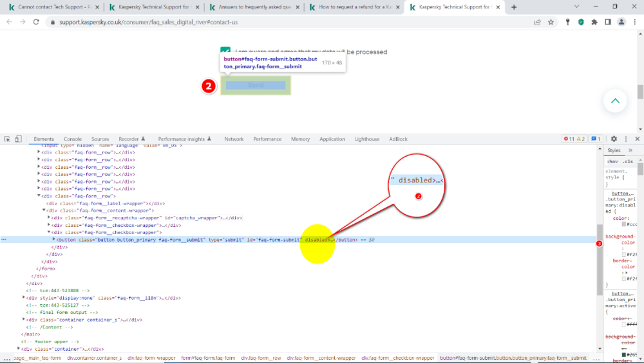Open the Memory tab
644x363 pixels.
tap(300, 139)
